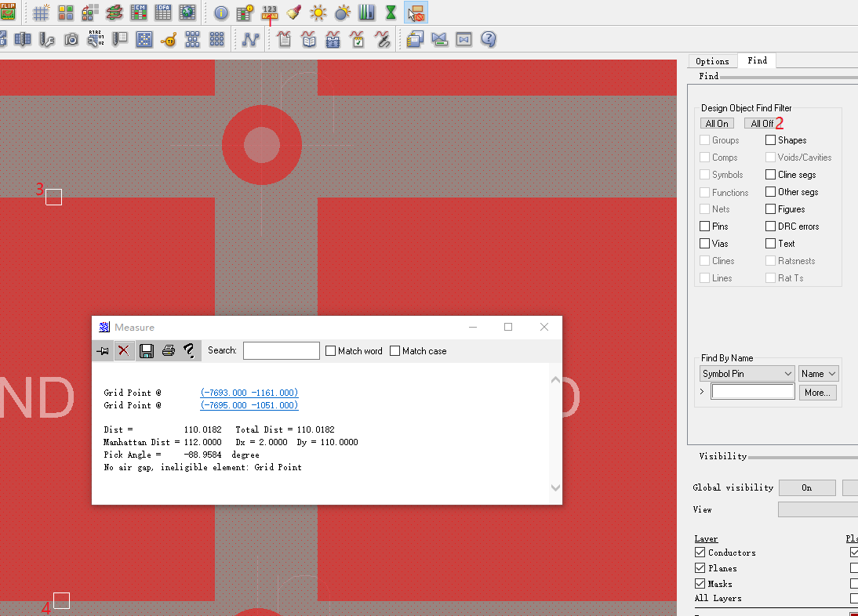The width and height of the screenshot is (858, 616).
Task: Switch to the Find tab
Action: tap(756, 60)
